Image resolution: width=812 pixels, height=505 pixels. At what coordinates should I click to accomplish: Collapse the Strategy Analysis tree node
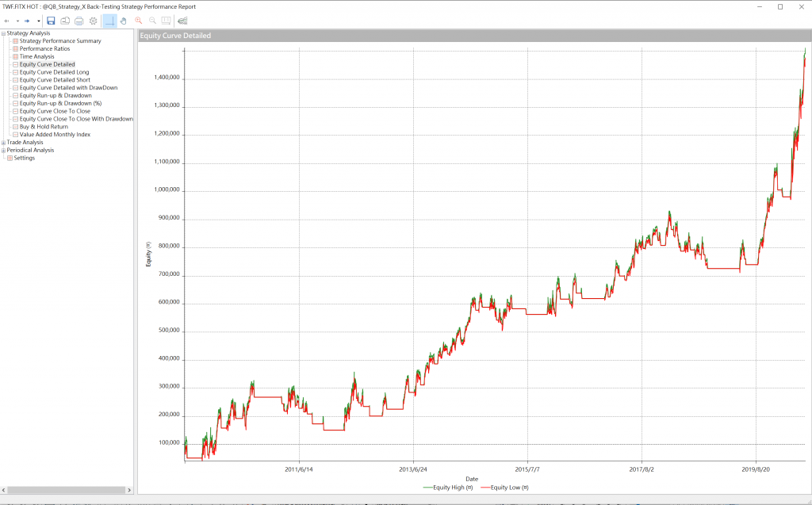pyautogui.click(x=3, y=33)
